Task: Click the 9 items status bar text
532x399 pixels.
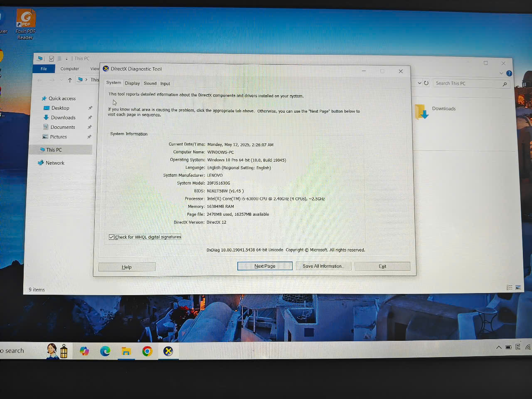Action: click(x=37, y=290)
